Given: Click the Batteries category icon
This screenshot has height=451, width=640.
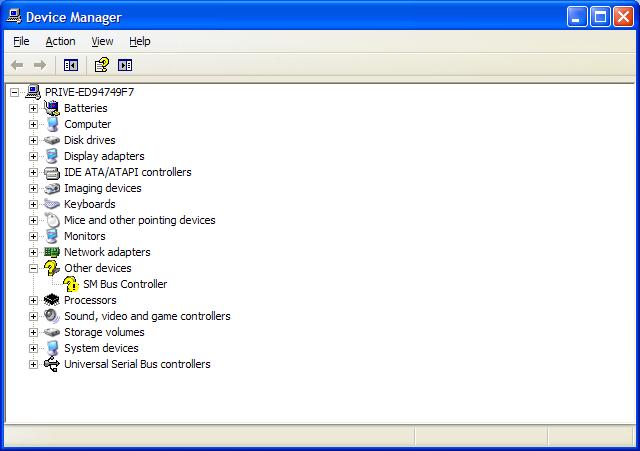Looking at the screenshot, I should pos(52,108).
